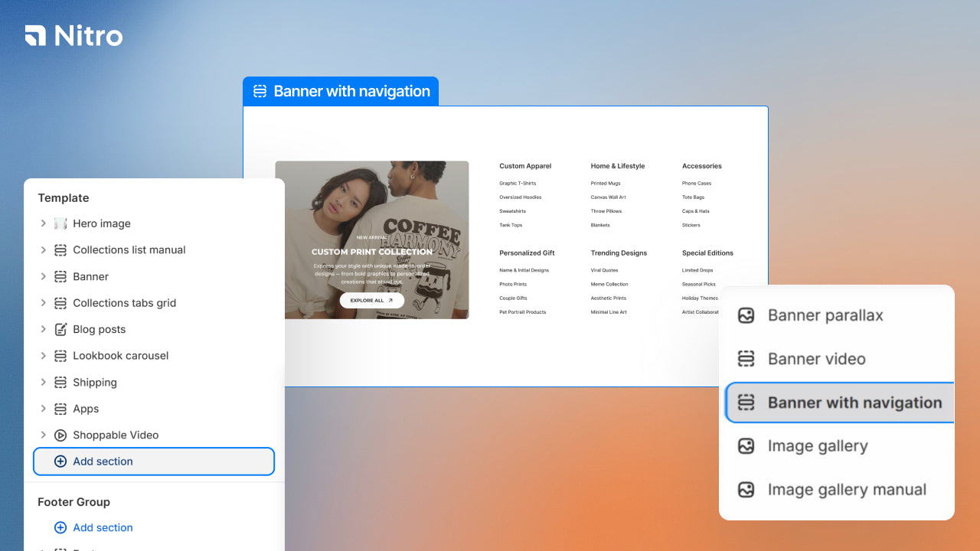This screenshot has width=980, height=551.
Task: Click the Caps & Hats link
Action: click(696, 211)
